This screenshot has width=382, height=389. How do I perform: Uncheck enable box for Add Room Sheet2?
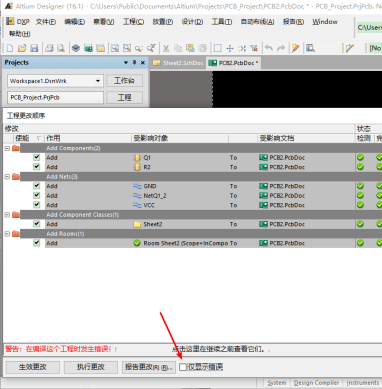[x=37, y=243]
